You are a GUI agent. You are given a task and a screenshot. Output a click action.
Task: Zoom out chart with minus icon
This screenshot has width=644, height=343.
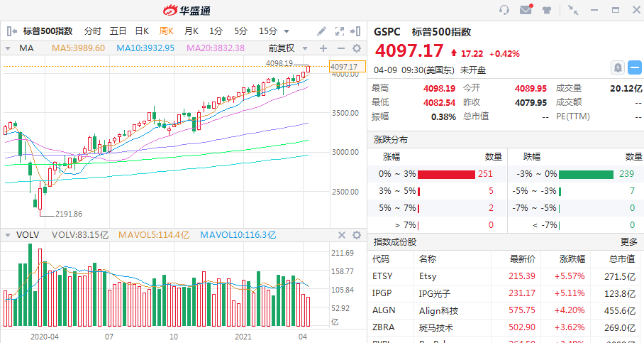(341, 48)
